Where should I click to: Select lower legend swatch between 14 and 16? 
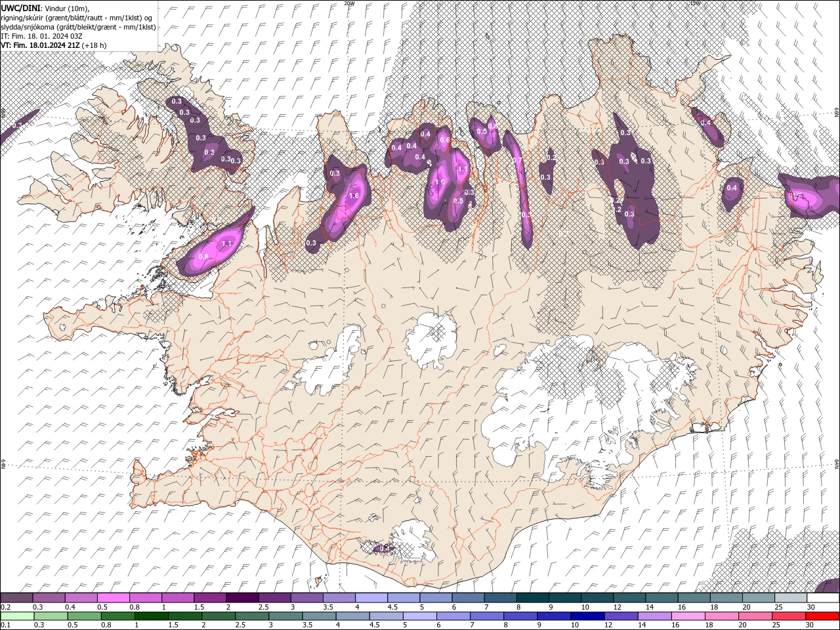coord(654,616)
